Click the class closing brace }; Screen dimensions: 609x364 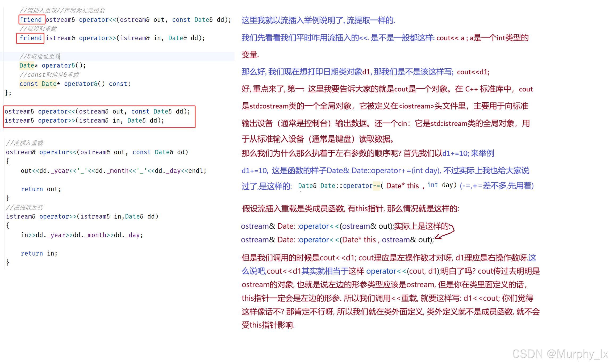click(x=8, y=93)
